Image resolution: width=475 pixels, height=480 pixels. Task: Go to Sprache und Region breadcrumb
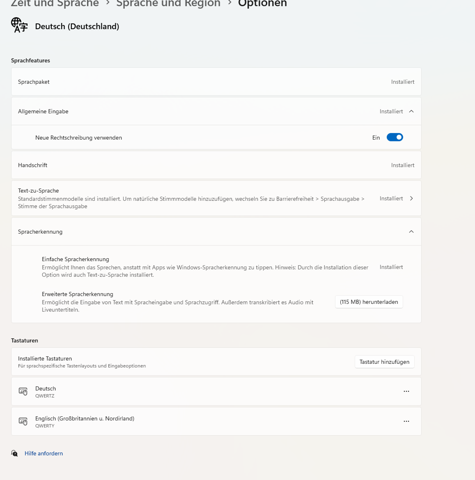[168, 3]
